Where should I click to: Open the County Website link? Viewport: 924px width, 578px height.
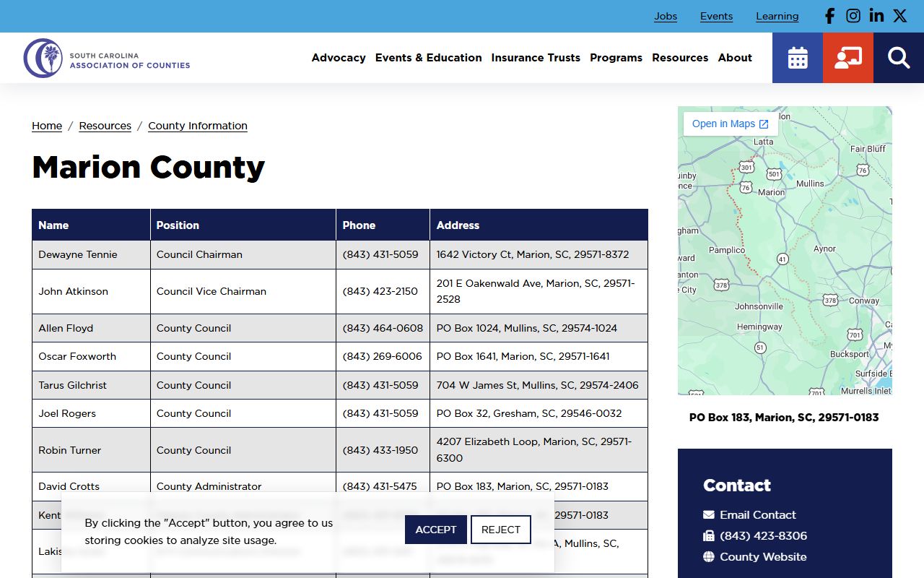763,557
